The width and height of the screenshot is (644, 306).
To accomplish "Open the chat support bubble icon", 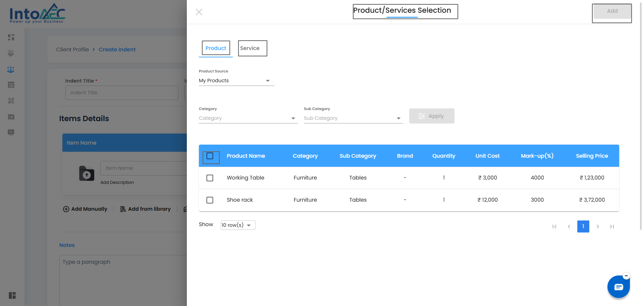I will pos(618,287).
